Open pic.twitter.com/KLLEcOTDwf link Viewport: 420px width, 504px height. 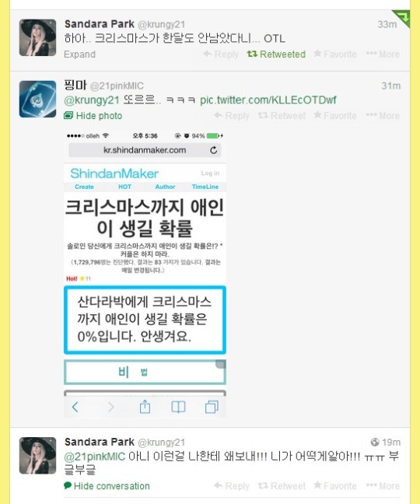(268, 100)
